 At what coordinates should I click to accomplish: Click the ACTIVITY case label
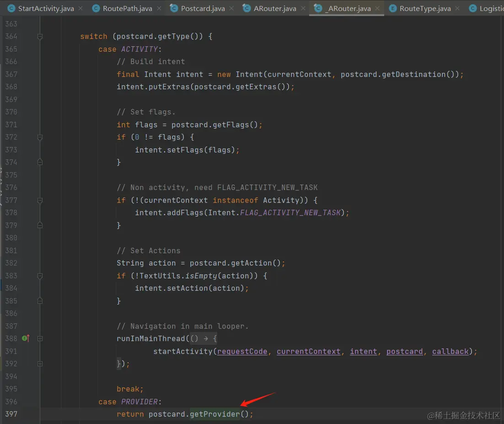tap(139, 49)
